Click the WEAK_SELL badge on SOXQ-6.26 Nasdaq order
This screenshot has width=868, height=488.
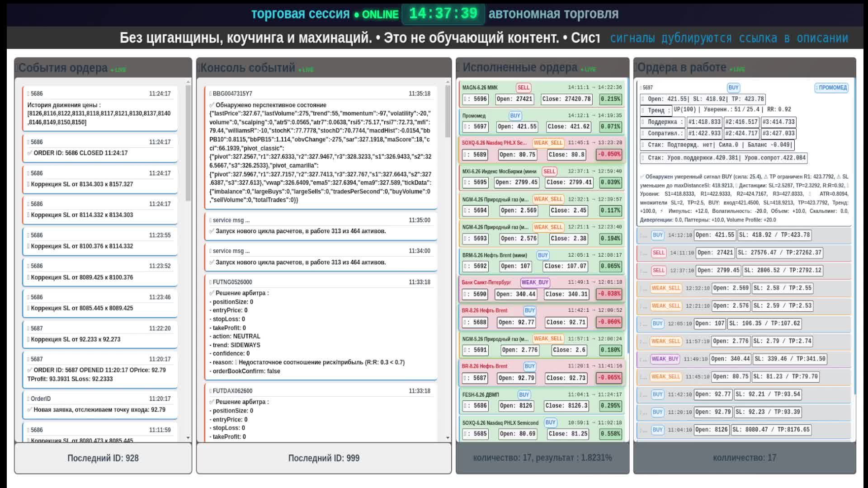pos(548,143)
